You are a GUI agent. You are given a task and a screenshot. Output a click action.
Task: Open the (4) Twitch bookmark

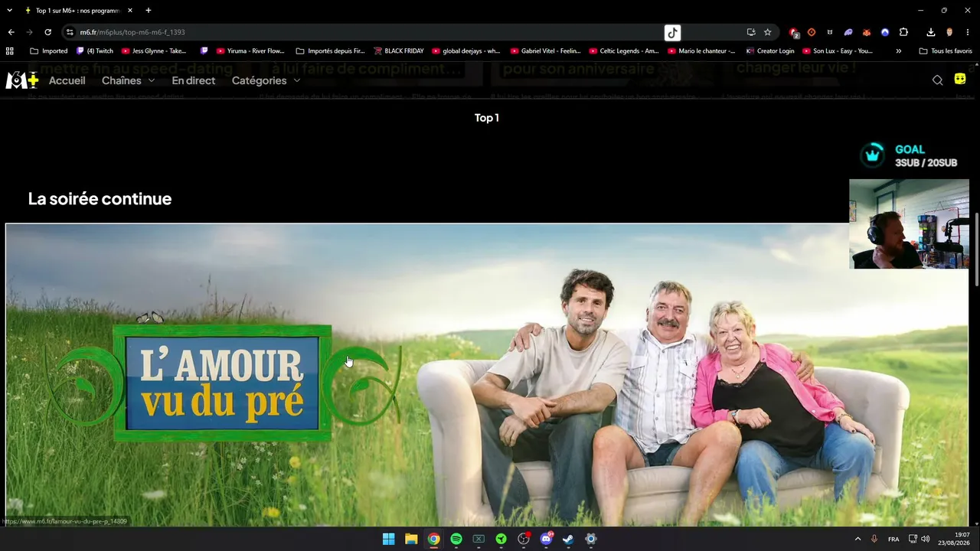(95, 51)
